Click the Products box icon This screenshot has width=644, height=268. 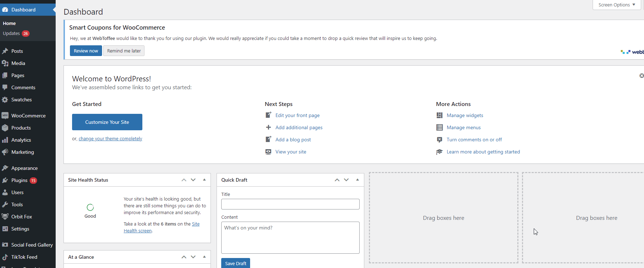5,128
